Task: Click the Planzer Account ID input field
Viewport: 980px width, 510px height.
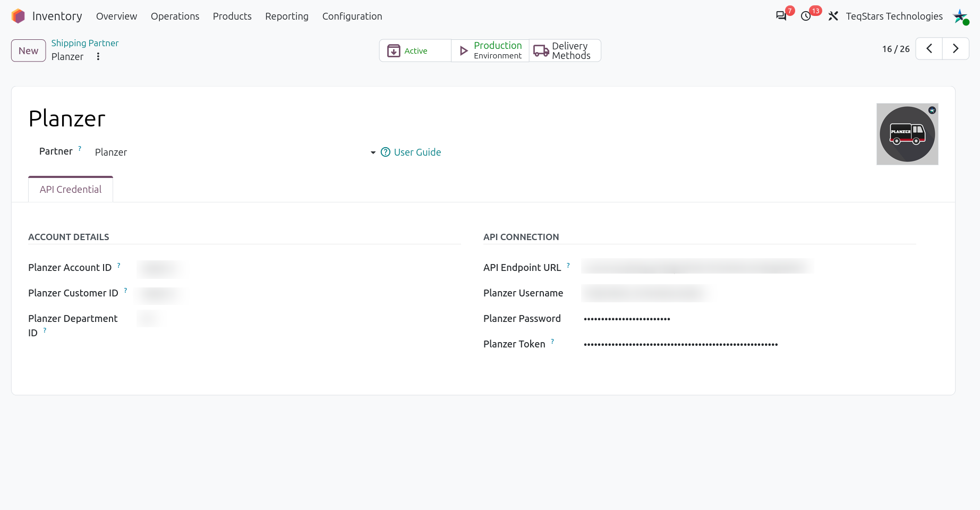Action: 297,268
